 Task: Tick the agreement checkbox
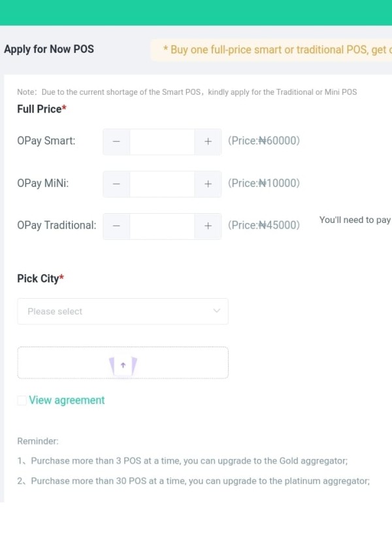22,400
